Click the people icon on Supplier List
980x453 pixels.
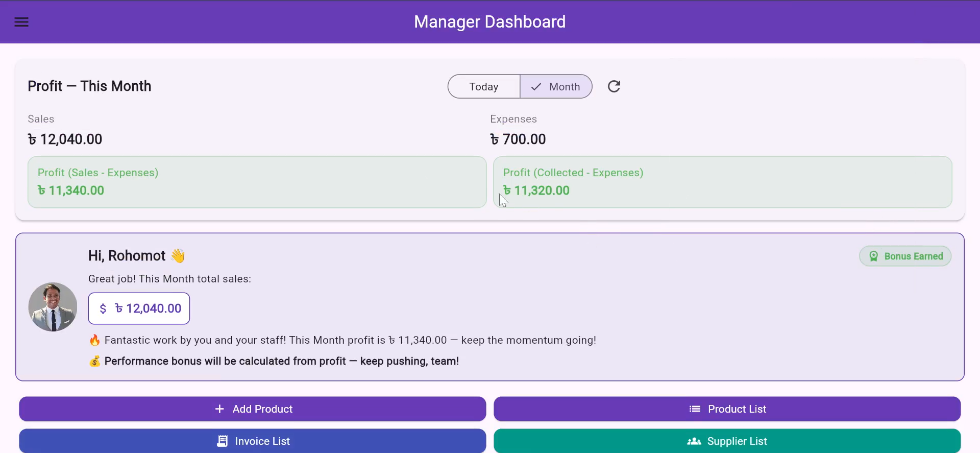694,441
